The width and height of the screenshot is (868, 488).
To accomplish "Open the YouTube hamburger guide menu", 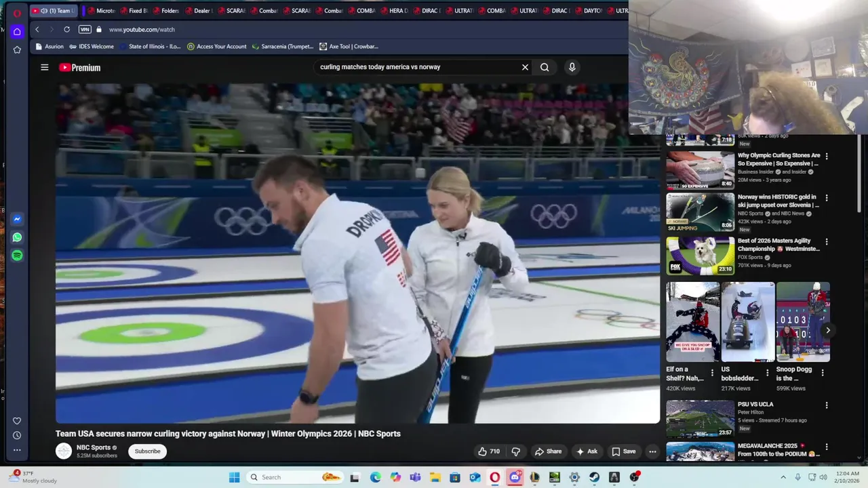I will 45,67.
